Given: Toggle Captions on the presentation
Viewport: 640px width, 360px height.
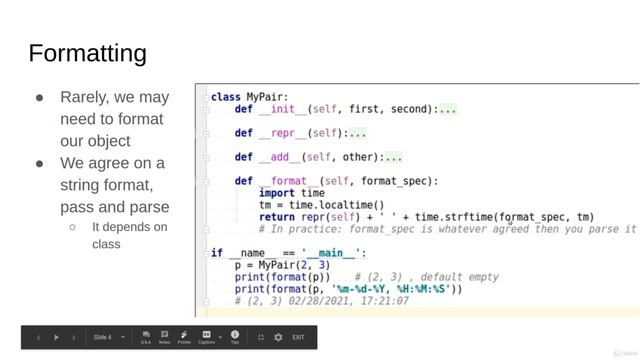Looking at the screenshot, I should pyautogui.click(x=207, y=338).
